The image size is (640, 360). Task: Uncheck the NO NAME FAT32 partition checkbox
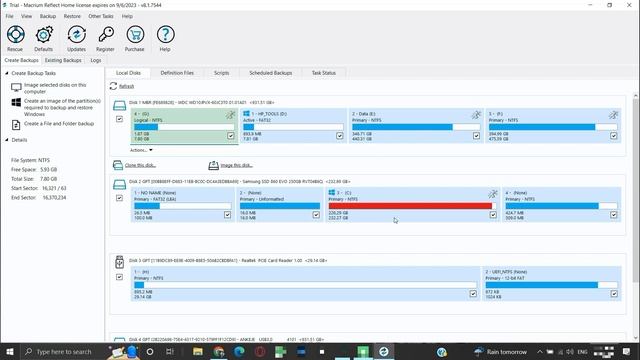tap(227, 215)
